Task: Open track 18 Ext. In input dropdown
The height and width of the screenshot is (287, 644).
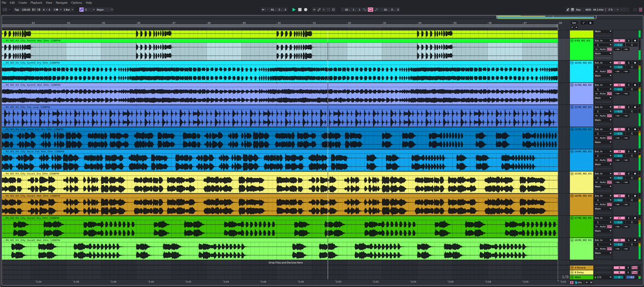Action: 603,240
